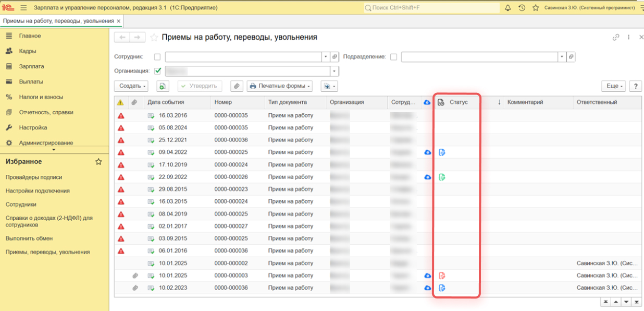
Task: Click the copy link icon
Action: pos(616,38)
